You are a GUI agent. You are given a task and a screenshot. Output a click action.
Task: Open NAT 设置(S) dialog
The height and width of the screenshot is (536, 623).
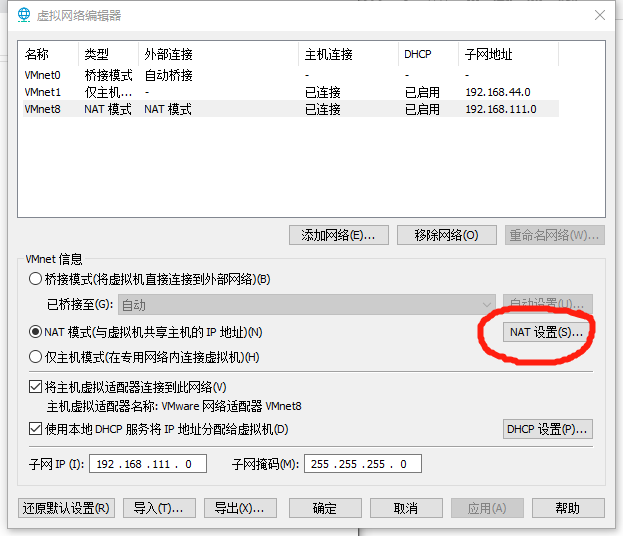pos(547,332)
